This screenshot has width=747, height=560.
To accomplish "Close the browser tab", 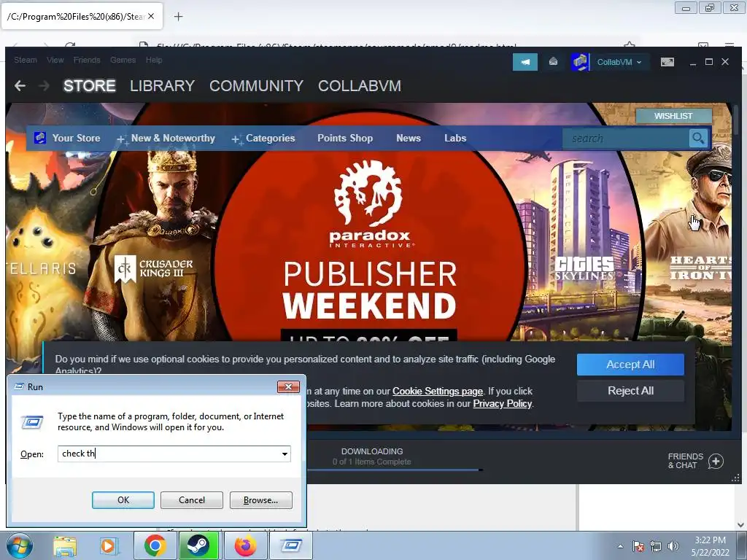I will pyautogui.click(x=151, y=16).
